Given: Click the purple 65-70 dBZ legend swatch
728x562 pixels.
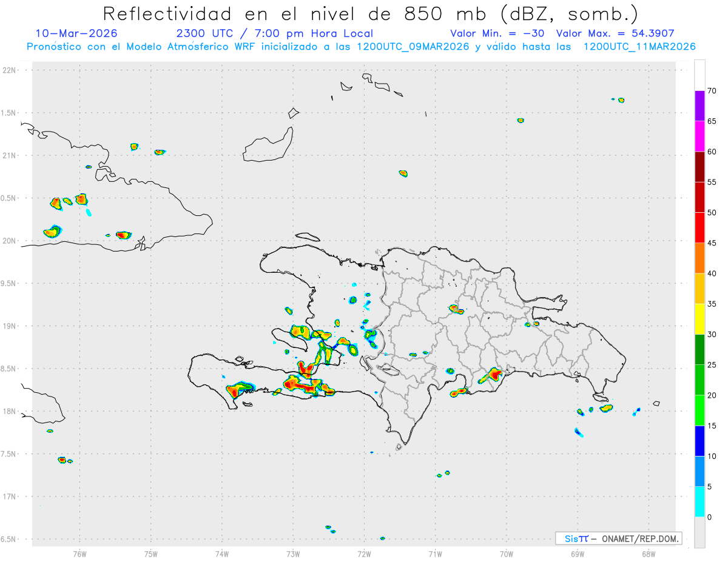Looking at the screenshot, I should click(x=699, y=105).
